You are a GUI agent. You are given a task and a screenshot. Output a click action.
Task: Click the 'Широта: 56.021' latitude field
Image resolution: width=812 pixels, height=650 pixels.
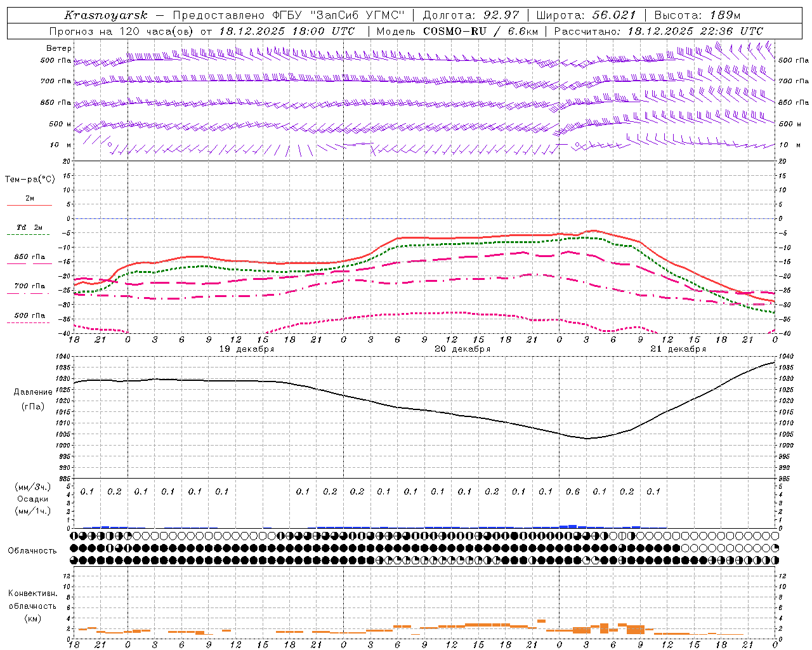[586, 15]
